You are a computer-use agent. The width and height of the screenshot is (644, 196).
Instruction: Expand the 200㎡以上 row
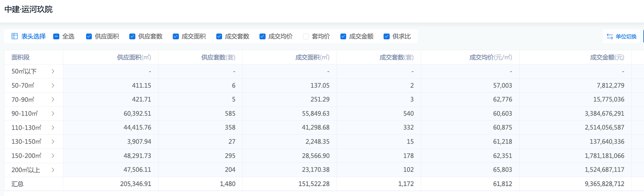pos(53,170)
